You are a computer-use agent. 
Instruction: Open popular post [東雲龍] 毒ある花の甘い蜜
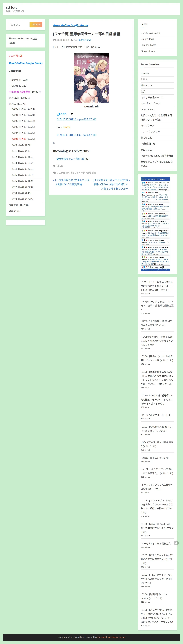pos(154,458)
